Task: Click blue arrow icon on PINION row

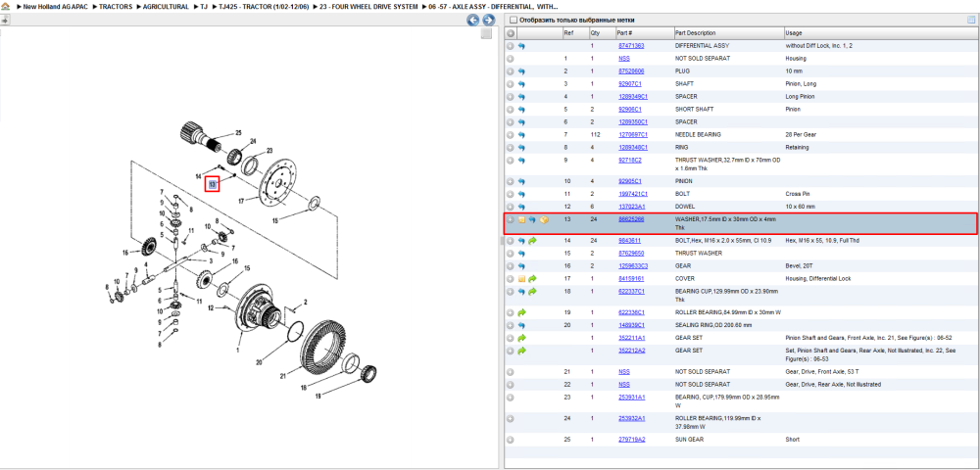Action: [522, 181]
